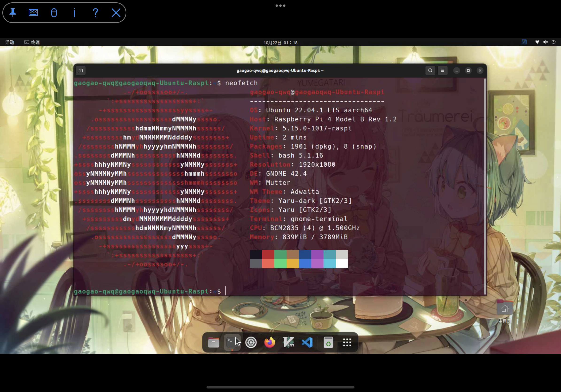Open the 主目录 home folder desktop icon
561x392 pixels.
[505, 311]
